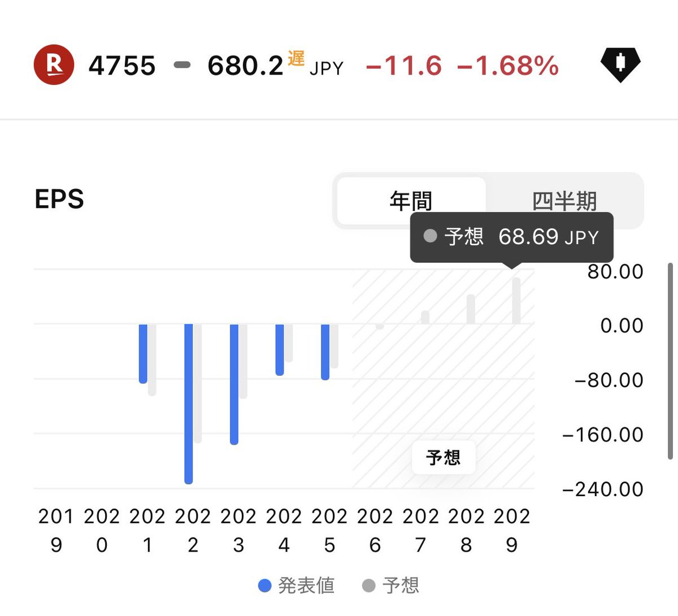This screenshot has height=616, width=678.
Task: Tap the 4755 ticker code
Action: point(122,66)
